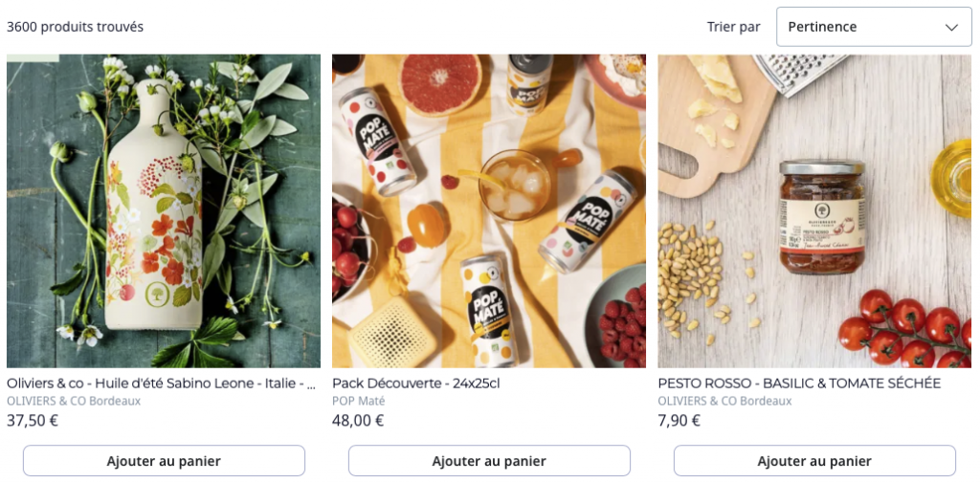The height and width of the screenshot is (483, 980).
Task: Add the Sabino Leone olive oil to cart
Action: point(164,461)
